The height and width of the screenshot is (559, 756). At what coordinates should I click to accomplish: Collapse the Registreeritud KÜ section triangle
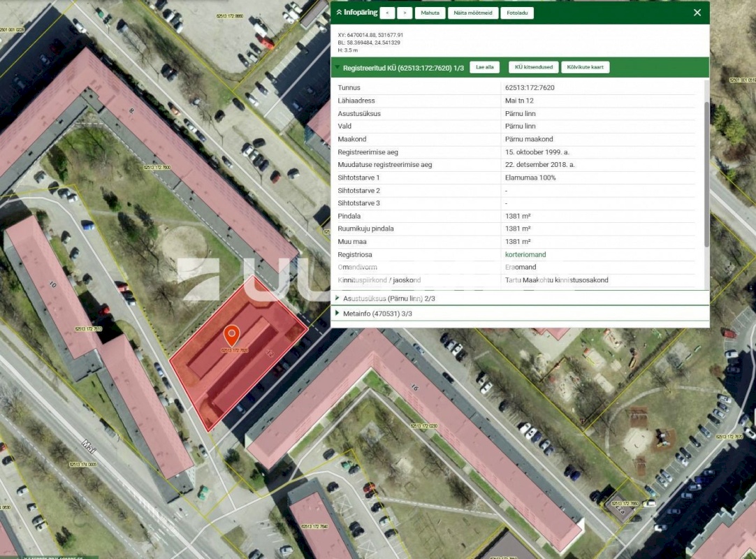click(337, 68)
